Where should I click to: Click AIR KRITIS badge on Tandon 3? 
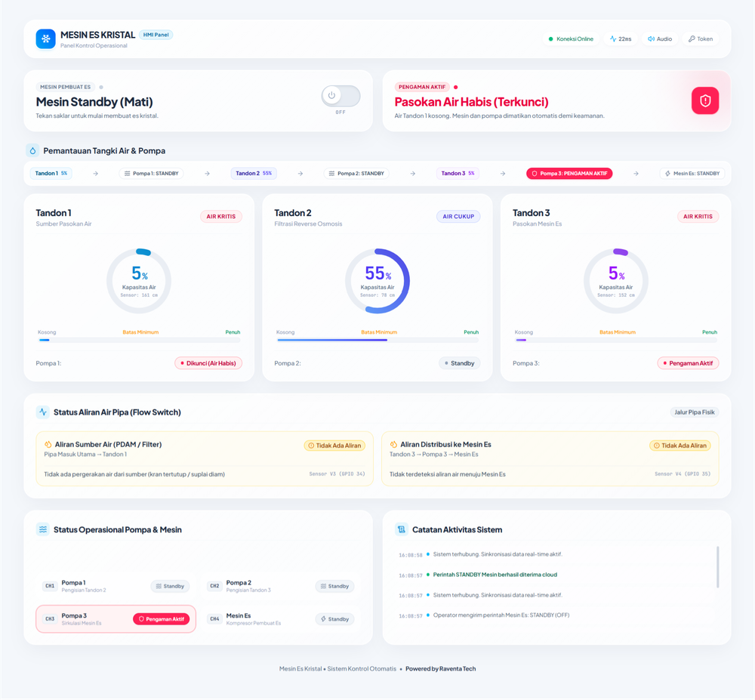(x=698, y=217)
